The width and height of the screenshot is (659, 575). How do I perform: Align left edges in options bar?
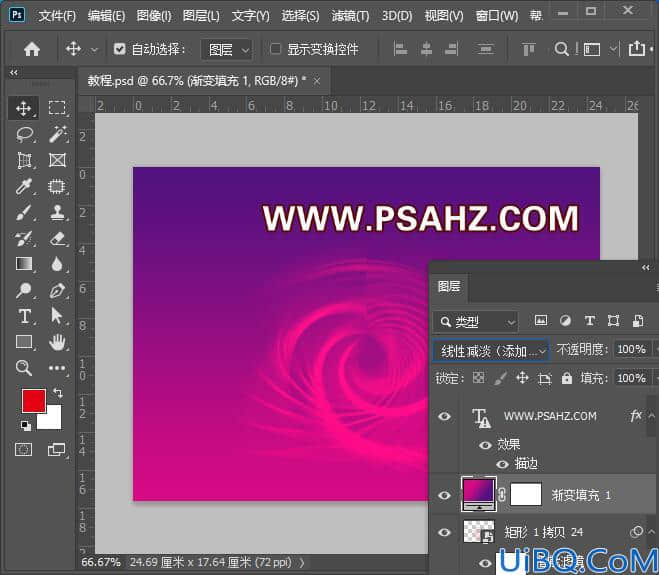click(400, 49)
